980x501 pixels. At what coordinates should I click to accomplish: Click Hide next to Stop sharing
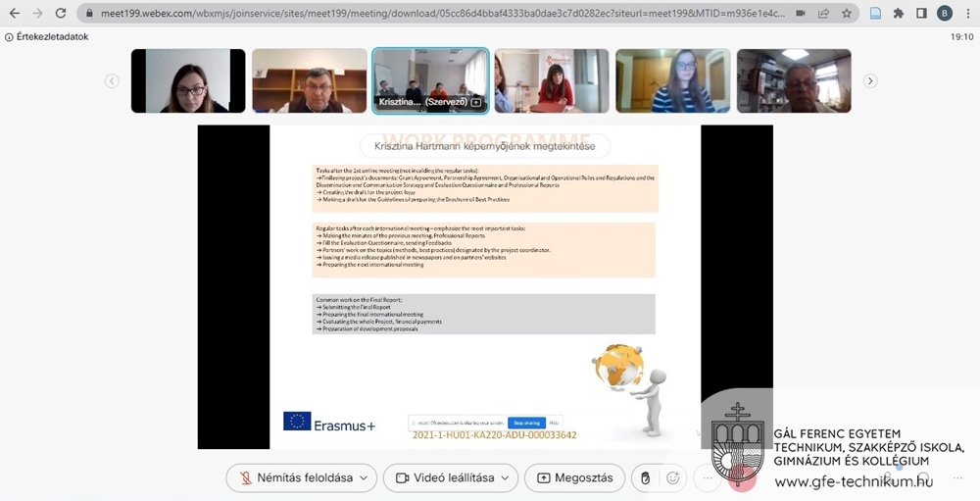(x=554, y=423)
